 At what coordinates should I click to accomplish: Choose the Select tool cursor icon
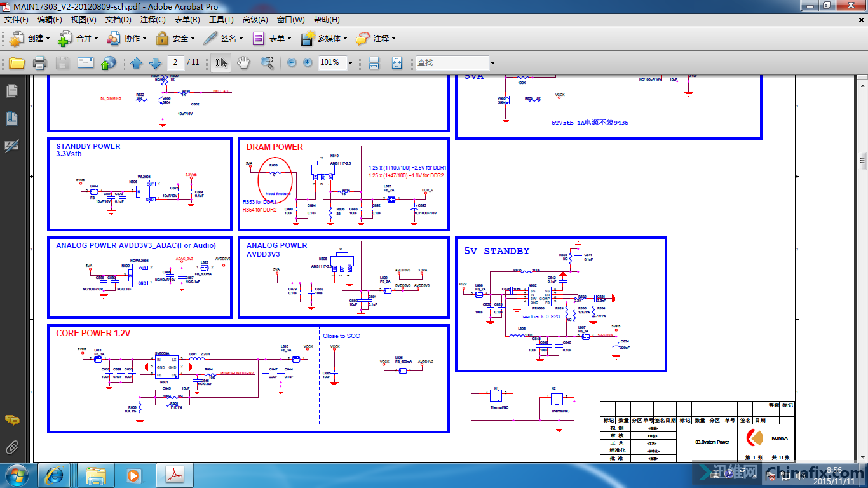pyautogui.click(x=221, y=63)
